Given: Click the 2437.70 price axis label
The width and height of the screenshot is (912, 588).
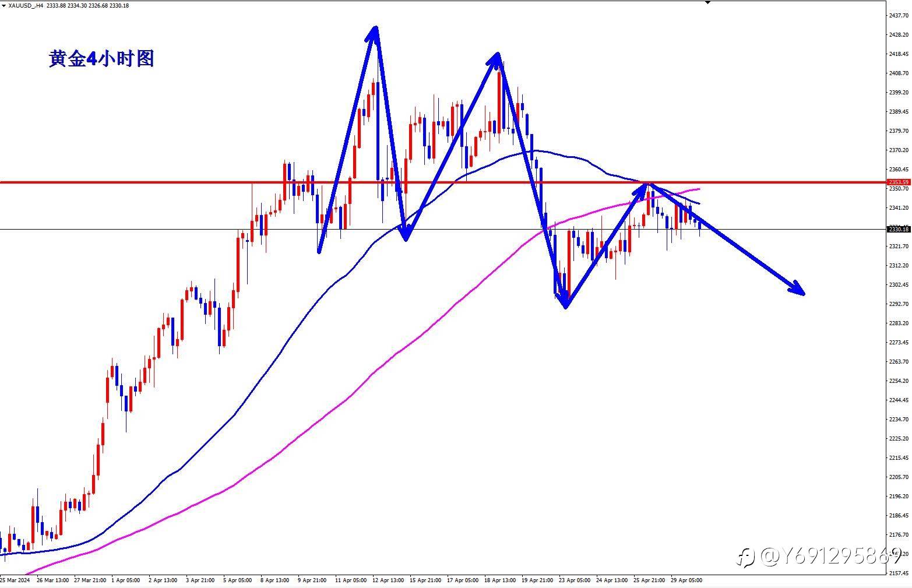Looking at the screenshot, I should pos(899,16).
